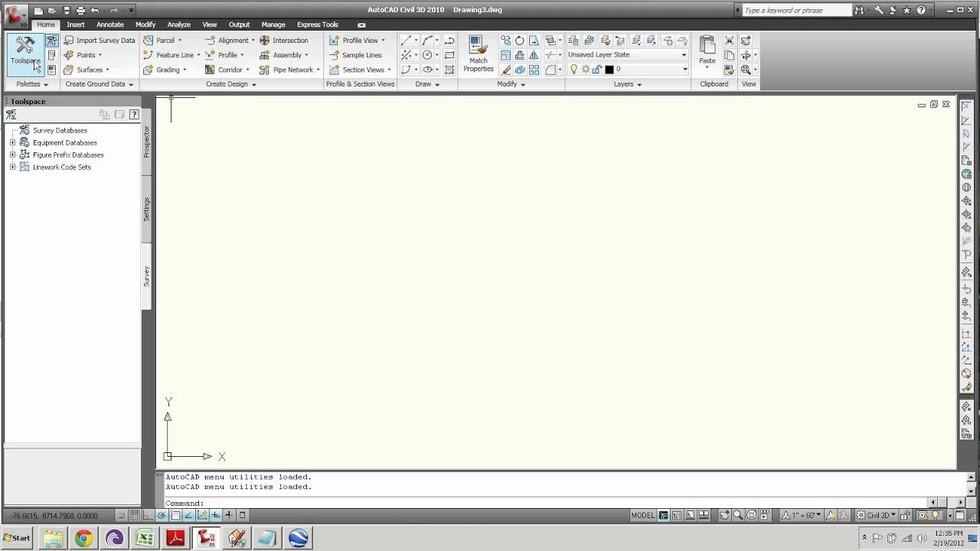Click the Array tool icon
The image size is (980, 551).
point(534,70)
